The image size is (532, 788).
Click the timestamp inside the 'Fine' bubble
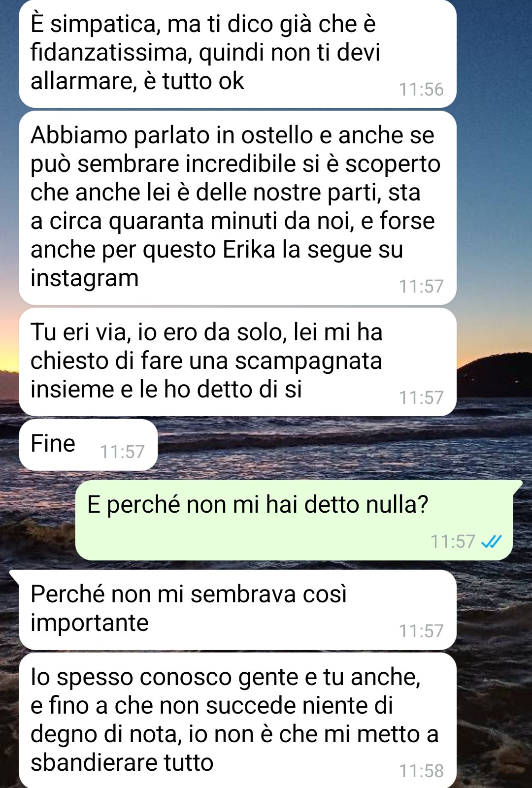click(122, 452)
